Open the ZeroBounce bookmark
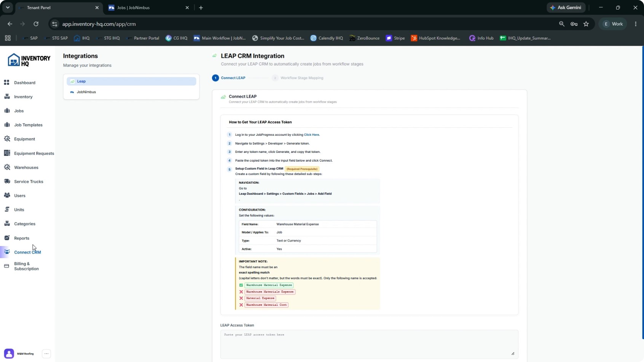 click(x=364, y=38)
